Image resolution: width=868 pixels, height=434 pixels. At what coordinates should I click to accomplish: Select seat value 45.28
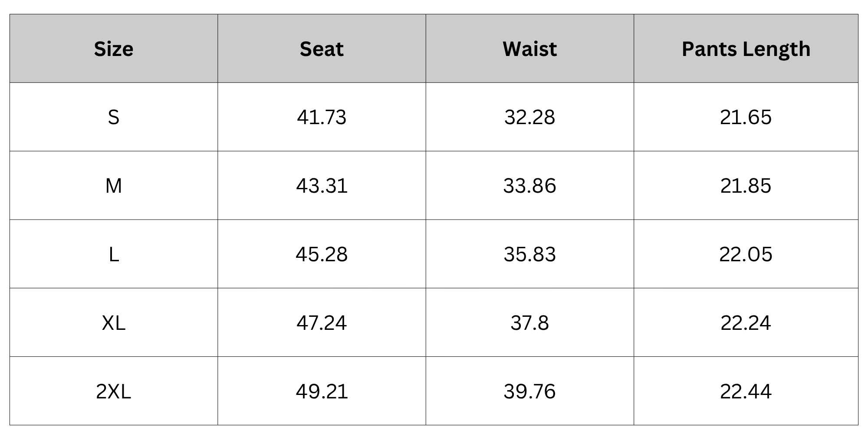point(322,254)
